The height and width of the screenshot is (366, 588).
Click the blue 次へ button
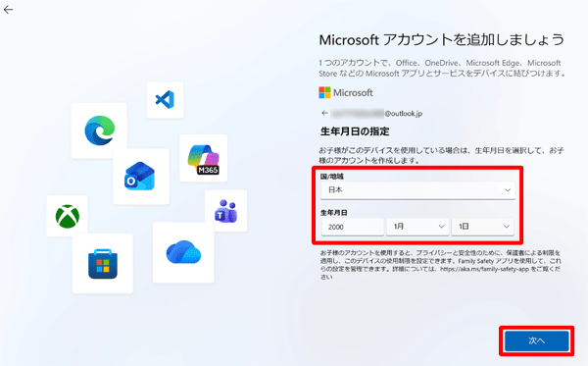537,340
